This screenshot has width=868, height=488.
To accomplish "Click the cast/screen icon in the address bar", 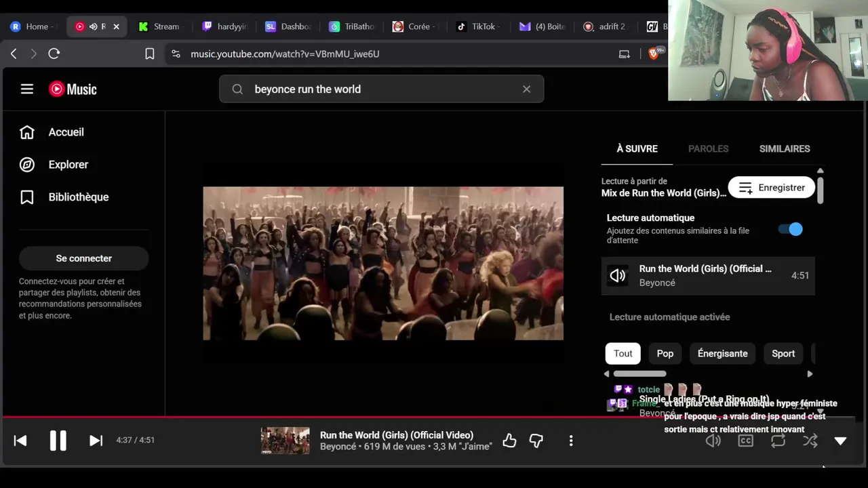I will coord(625,54).
